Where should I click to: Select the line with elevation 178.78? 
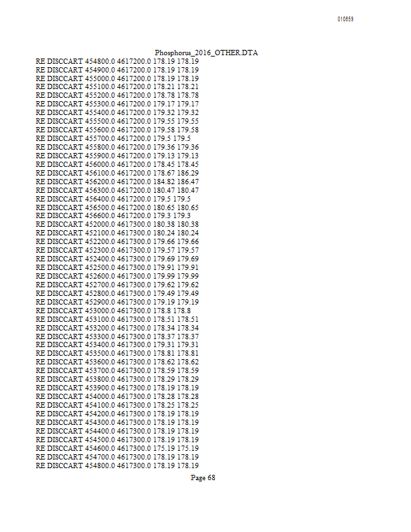coord(117,95)
